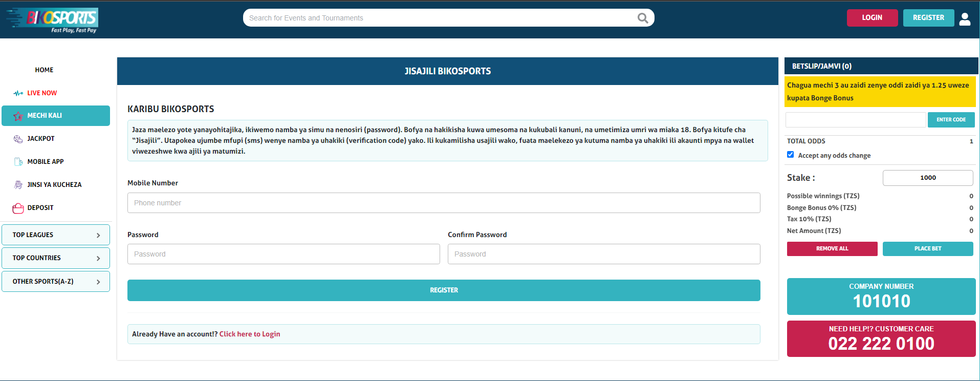Click the Bonge Bonus yellow notice

coord(880,92)
